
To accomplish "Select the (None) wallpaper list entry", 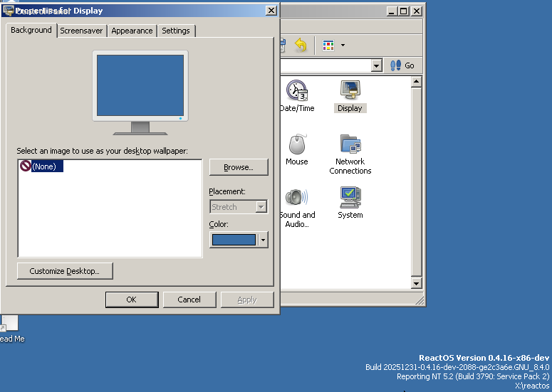I will click(43, 166).
